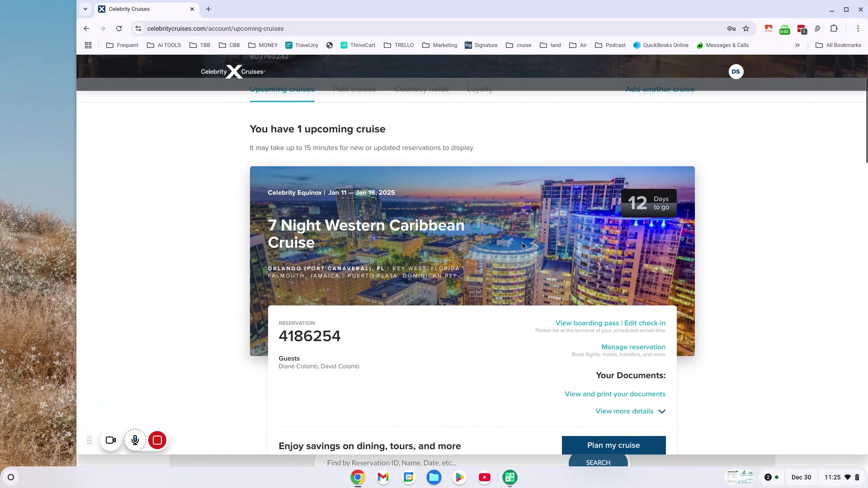Open Chrome from the shelf
The height and width of the screenshot is (488, 868).
click(358, 477)
